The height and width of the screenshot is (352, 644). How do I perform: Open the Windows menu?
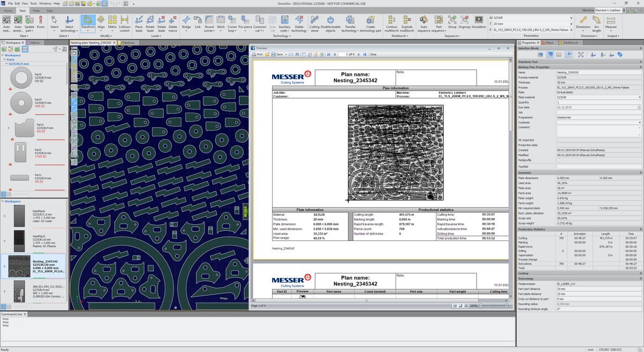pos(45,3)
